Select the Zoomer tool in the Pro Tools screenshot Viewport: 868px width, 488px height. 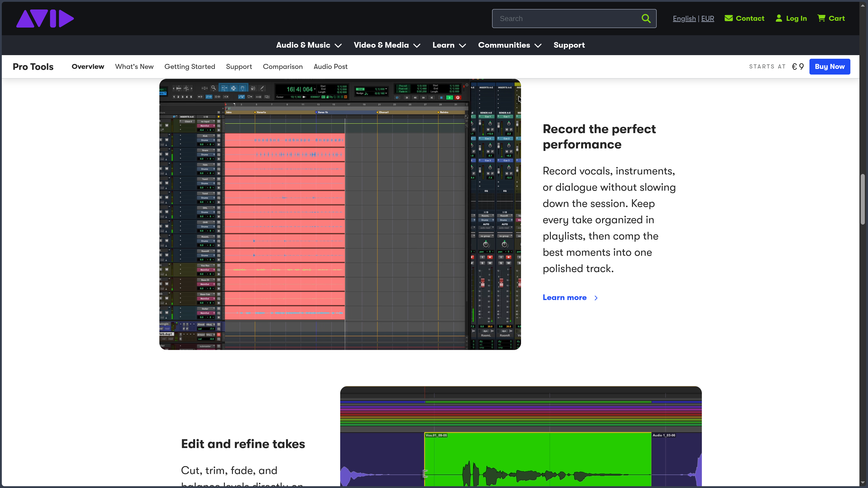tap(214, 88)
